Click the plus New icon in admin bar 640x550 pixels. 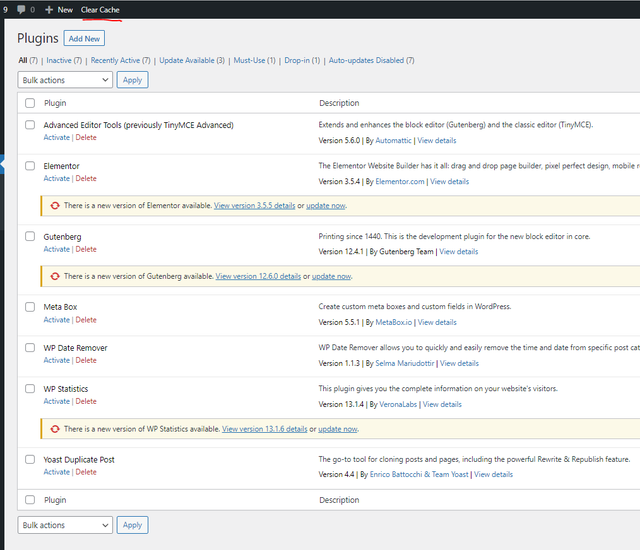click(x=49, y=9)
